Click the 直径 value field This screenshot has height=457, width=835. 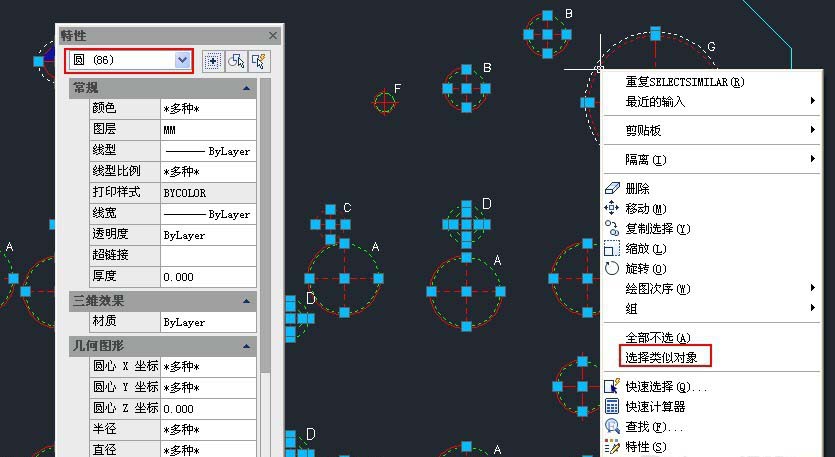pyautogui.click(x=208, y=450)
